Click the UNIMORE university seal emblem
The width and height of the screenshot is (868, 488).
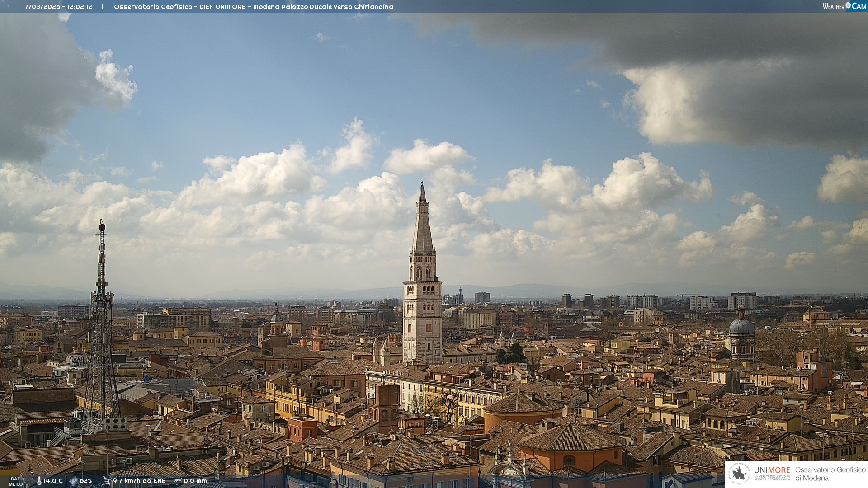tap(740, 474)
